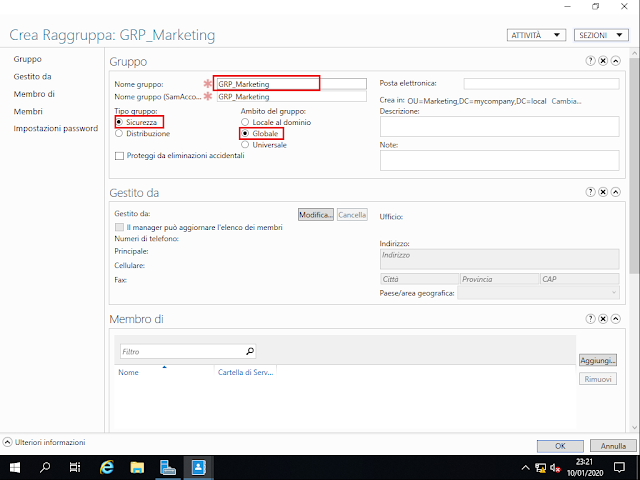Open the ATTIVITÀ dropdown
This screenshot has width=640, height=480.
536,35
